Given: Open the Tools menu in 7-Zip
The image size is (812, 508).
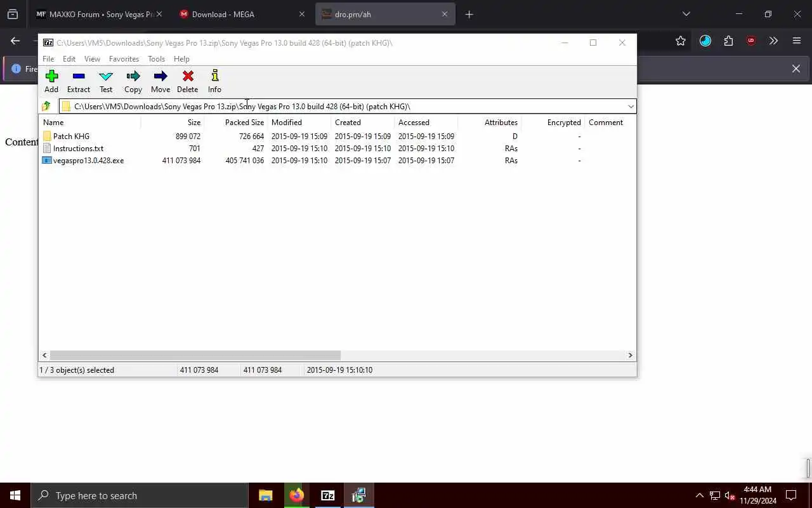Looking at the screenshot, I should (156, 58).
